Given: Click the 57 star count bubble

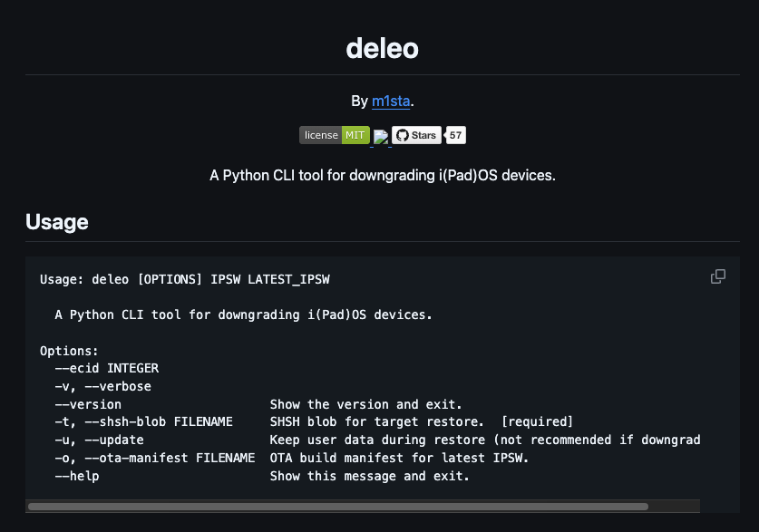Looking at the screenshot, I should pos(456,136).
